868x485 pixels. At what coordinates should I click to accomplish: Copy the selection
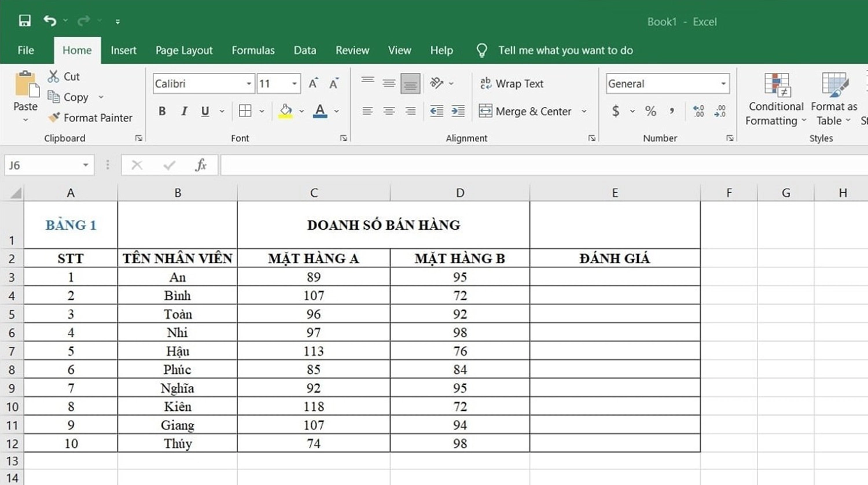pyautogui.click(x=68, y=97)
